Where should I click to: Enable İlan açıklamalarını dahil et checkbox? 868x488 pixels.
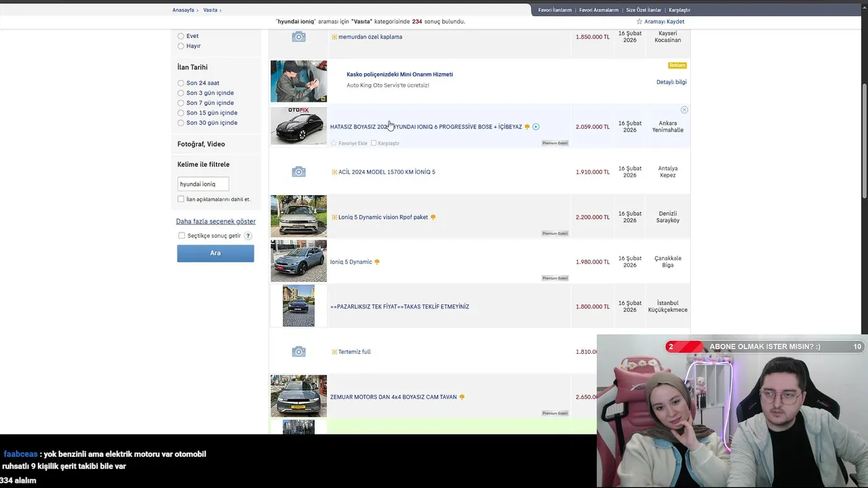tap(181, 199)
